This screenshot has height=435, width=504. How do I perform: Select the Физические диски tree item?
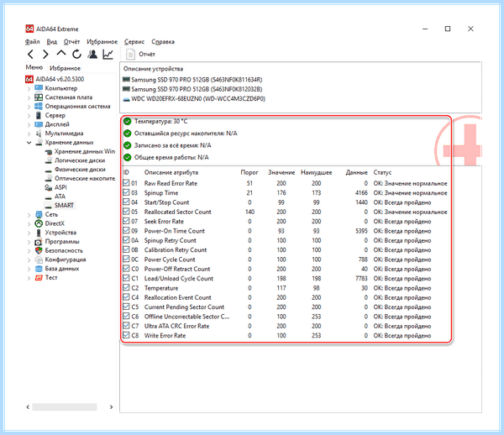point(80,170)
